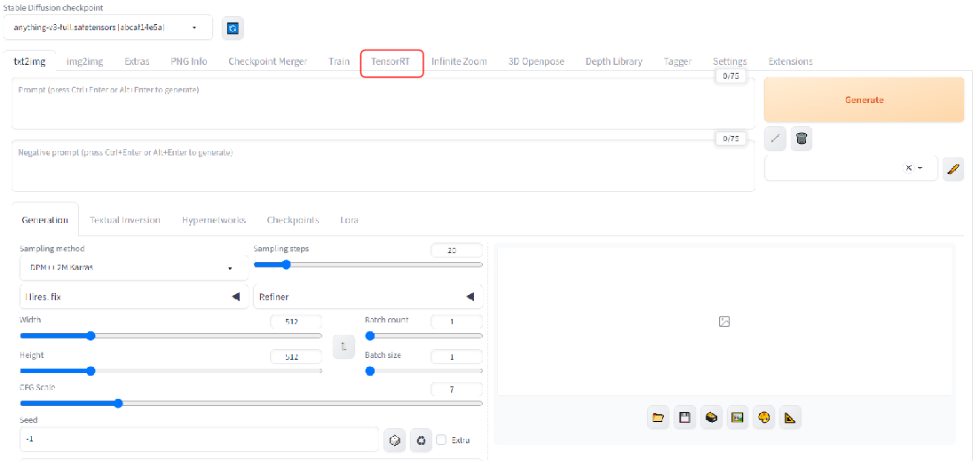Send image to inpaint palette icon
Viewport: 980px width, 461px height.
763,417
